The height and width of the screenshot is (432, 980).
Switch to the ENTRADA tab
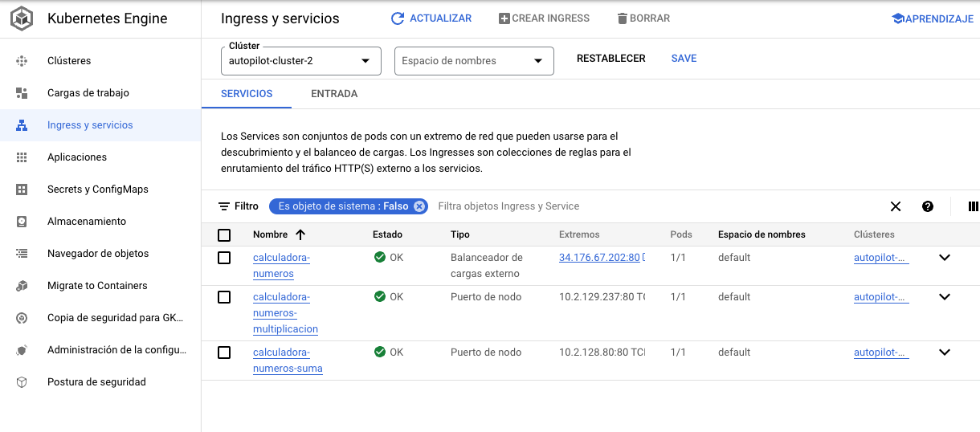click(334, 94)
